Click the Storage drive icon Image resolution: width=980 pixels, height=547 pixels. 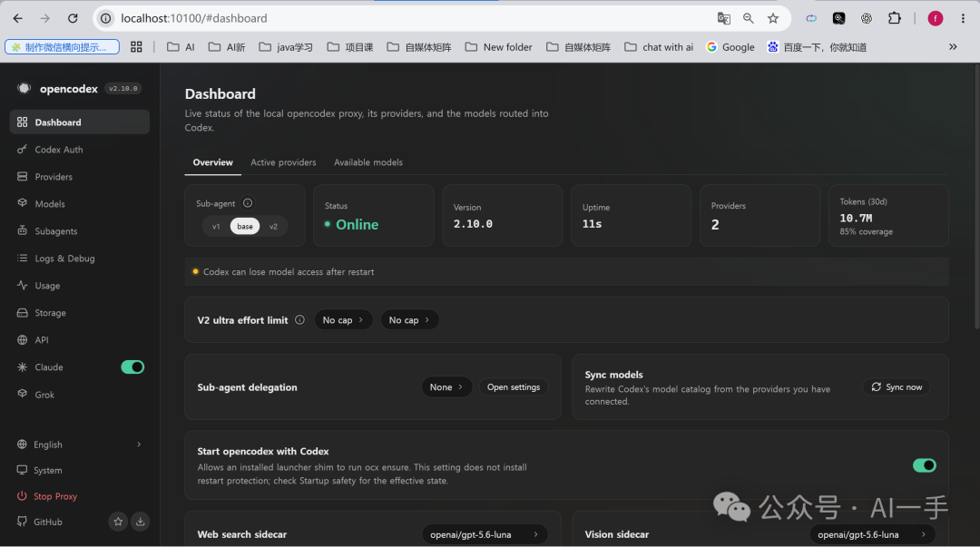[x=23, y=313]
